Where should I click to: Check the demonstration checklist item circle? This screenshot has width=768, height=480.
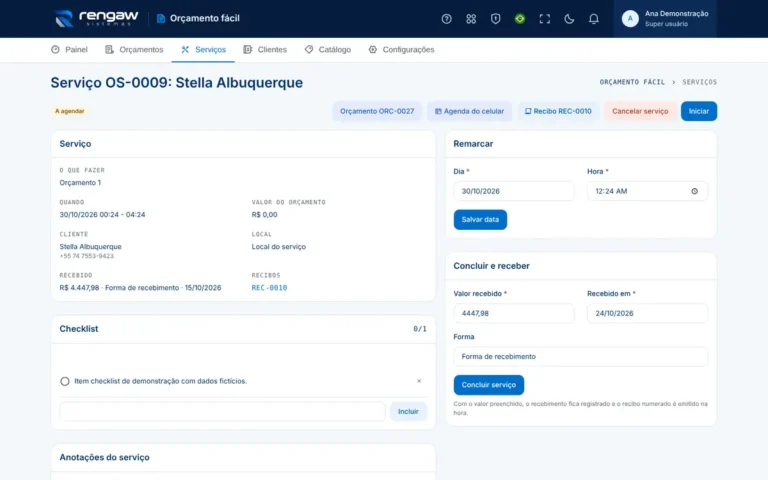pyautogui.click(x=65, y=381)
